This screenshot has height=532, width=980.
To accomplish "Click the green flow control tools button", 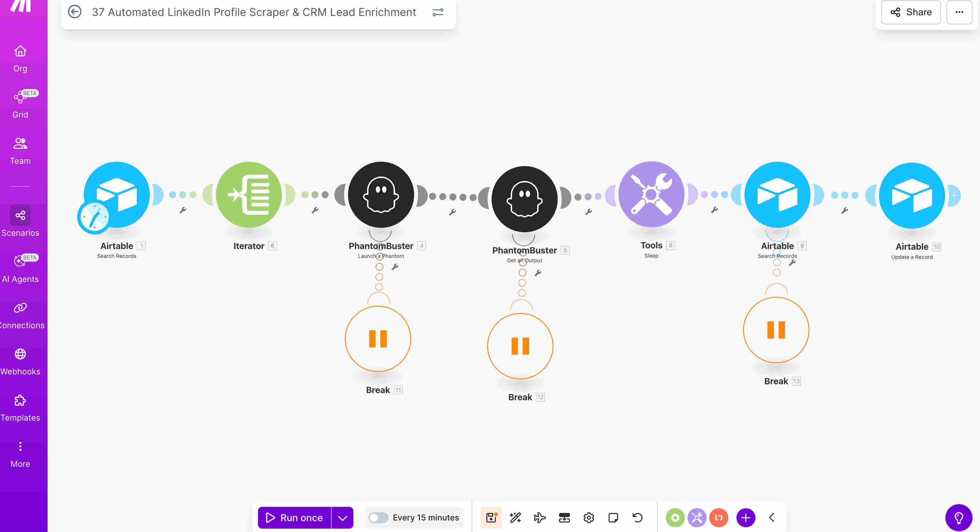I will coord(675,517).
